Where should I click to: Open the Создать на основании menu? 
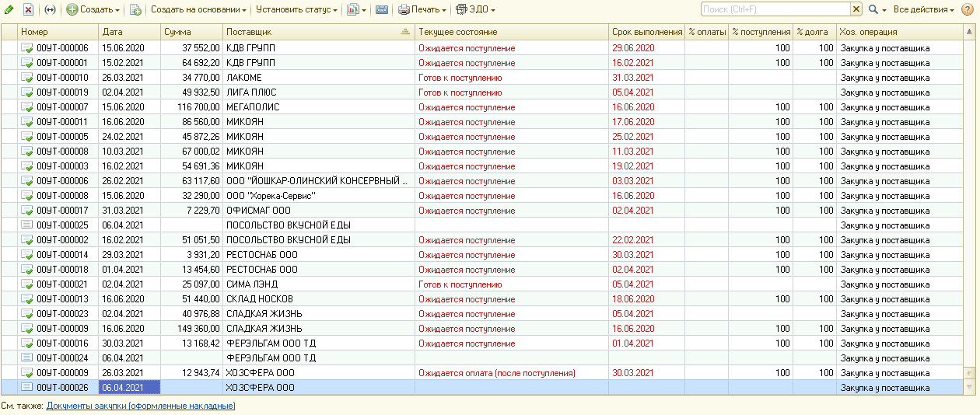point(198,9)
